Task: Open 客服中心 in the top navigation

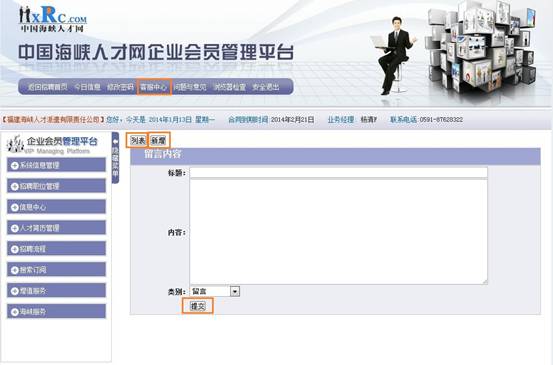Action: coord(154,87)
